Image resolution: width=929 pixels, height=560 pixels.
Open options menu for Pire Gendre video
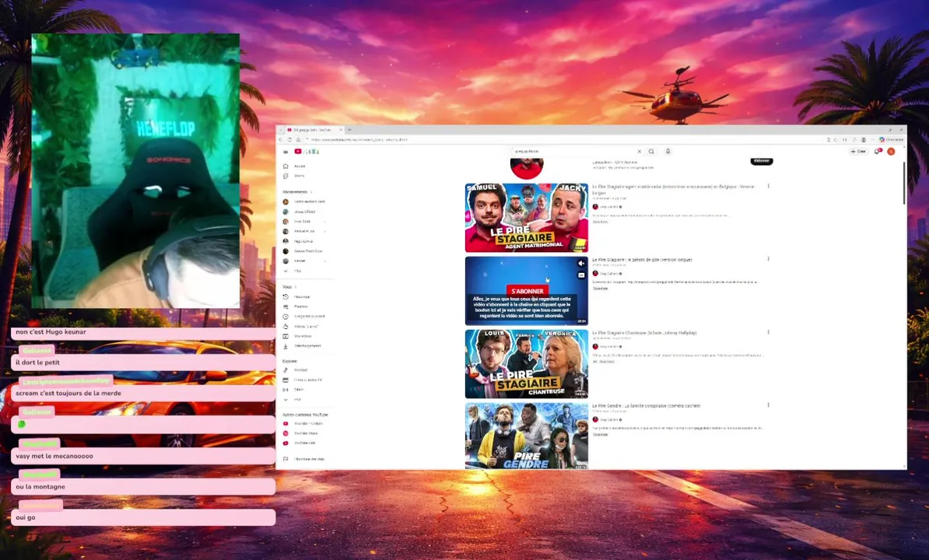click(769, 405)
